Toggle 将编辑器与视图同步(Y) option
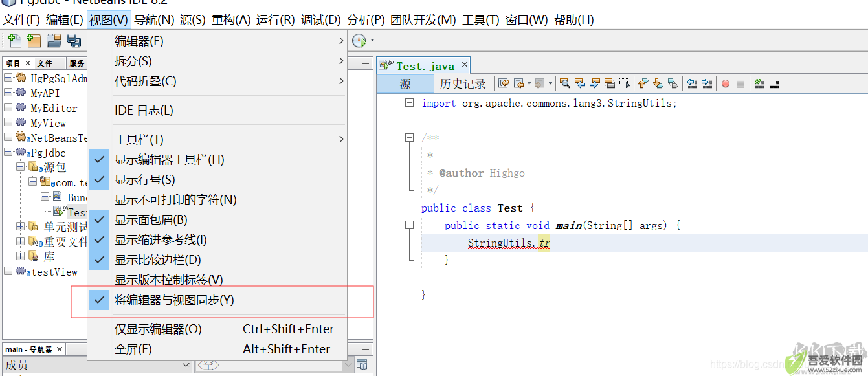The height and width of the screenshot is (376, 868). 217,300
